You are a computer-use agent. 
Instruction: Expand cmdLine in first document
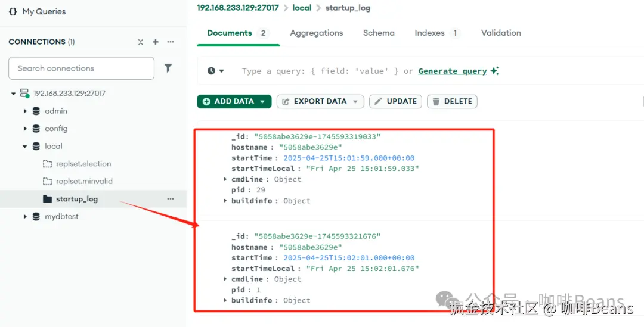point(225,179)
